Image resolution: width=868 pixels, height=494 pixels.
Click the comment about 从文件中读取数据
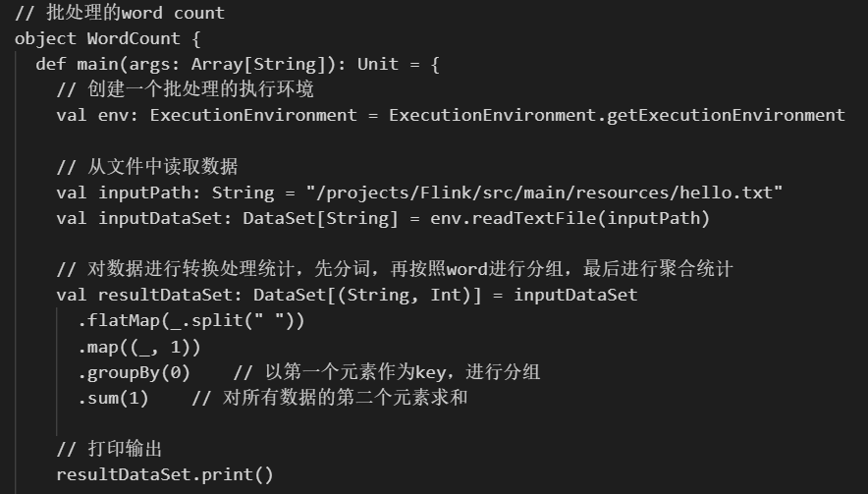point(147,167)
